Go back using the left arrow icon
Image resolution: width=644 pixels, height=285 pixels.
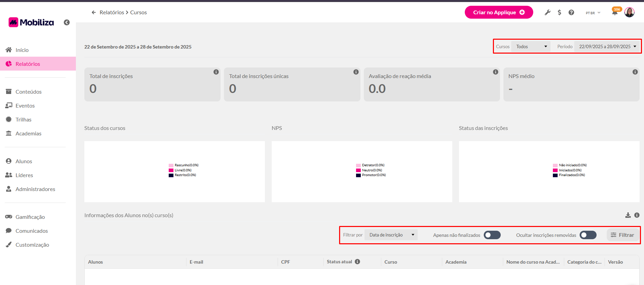click(x=94, y=13)
